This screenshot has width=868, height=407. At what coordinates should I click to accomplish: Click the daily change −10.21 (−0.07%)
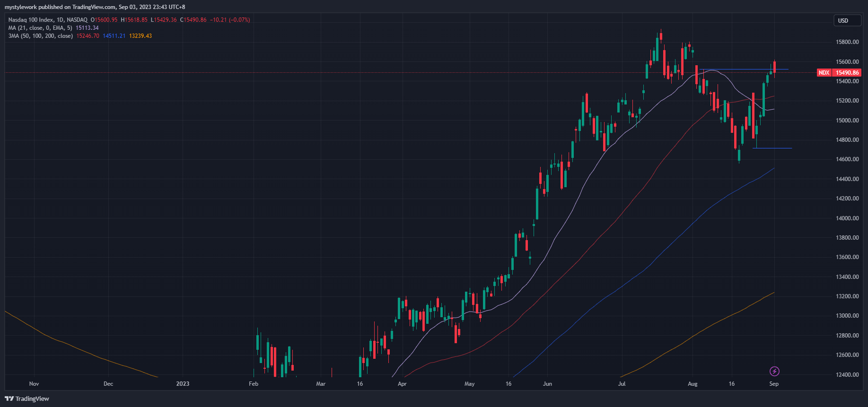click(x=230, y=20)
